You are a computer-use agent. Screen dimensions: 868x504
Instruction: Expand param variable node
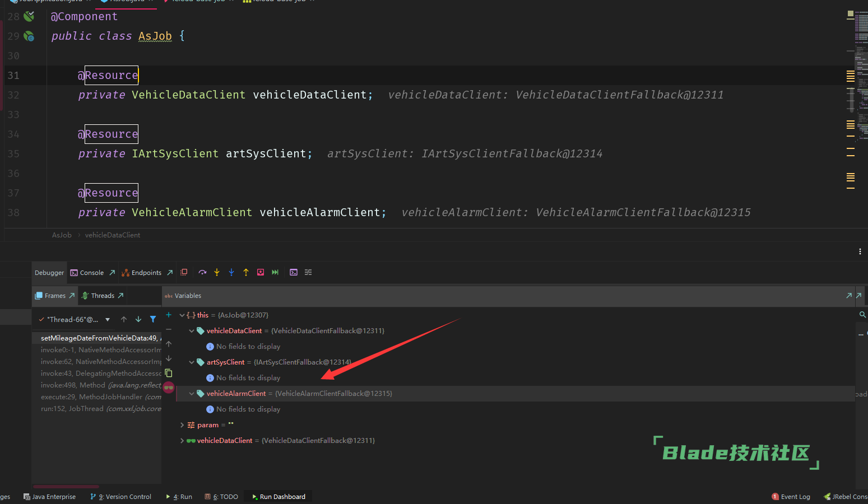[182, 425]
